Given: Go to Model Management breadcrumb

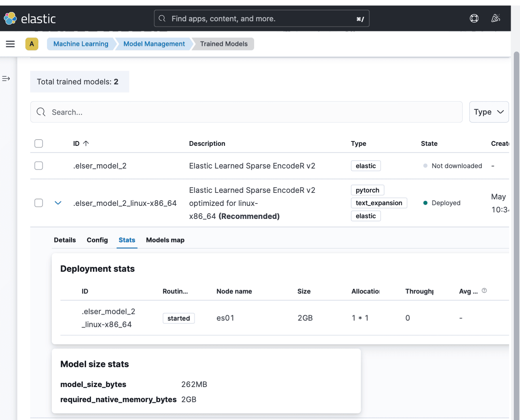Looking at the screenshot, I should pos(154,44).
